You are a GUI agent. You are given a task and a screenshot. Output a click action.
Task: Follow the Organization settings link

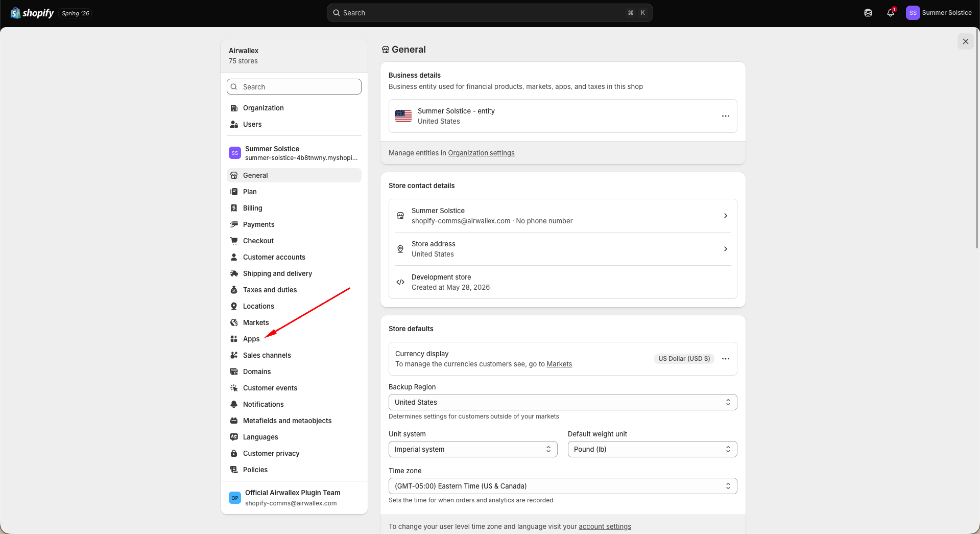(481, 153)
